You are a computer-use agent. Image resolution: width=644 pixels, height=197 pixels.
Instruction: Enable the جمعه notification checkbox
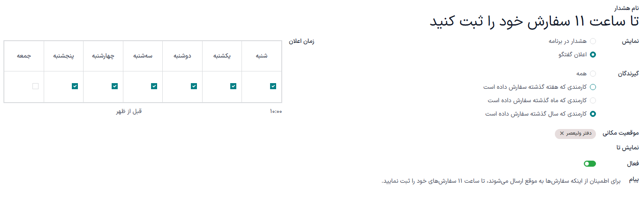[x=35, y=86]
